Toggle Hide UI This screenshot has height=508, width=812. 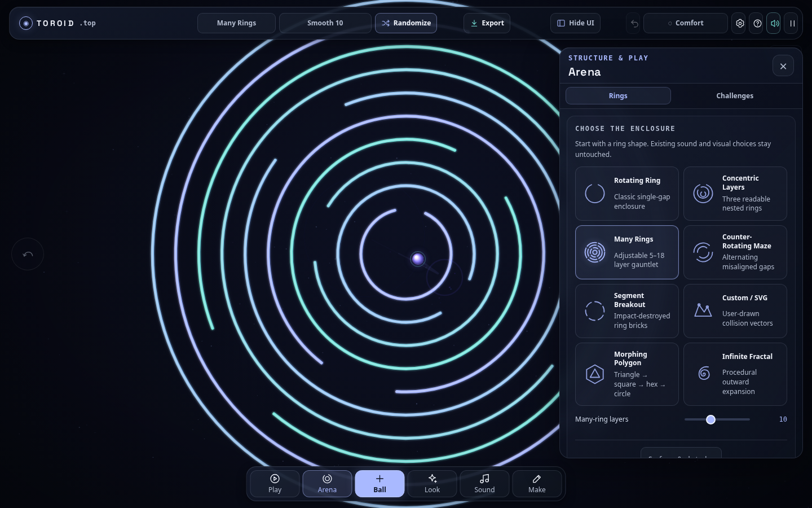pos(575,23)
